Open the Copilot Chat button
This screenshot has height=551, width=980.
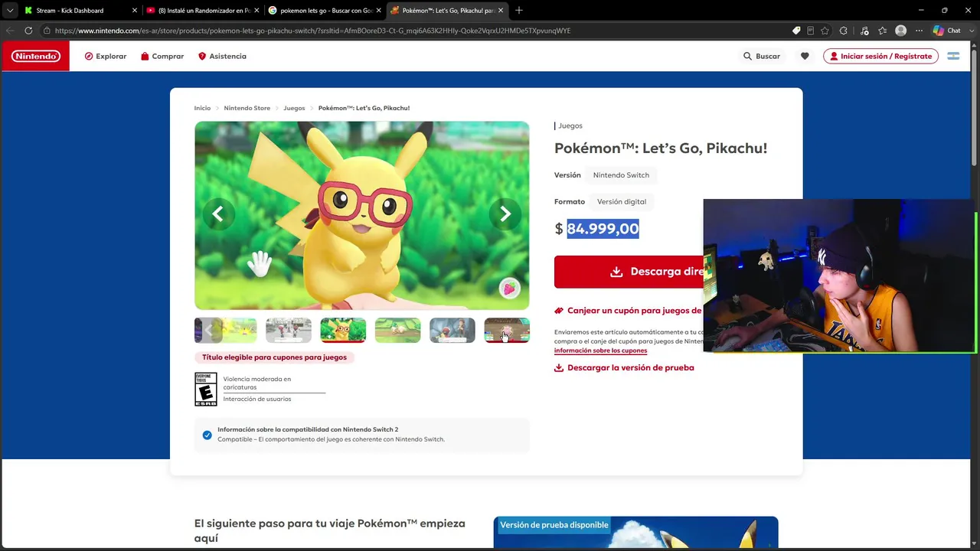point(947,31)
